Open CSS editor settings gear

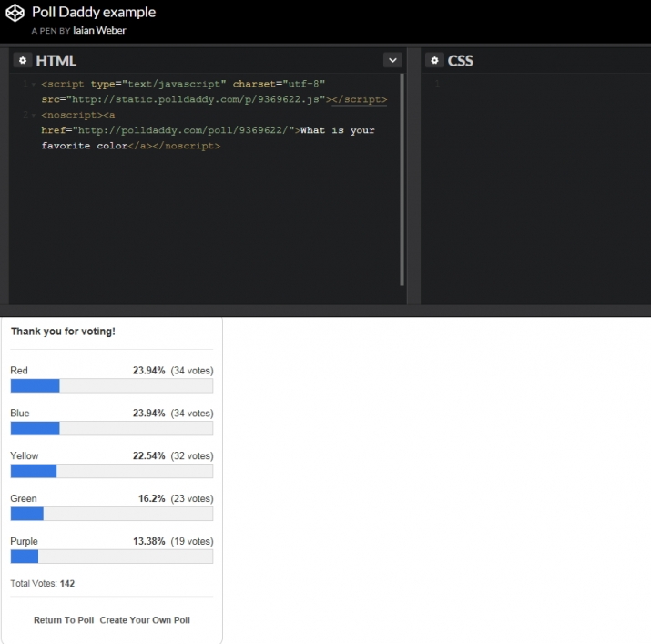(434, 61)
